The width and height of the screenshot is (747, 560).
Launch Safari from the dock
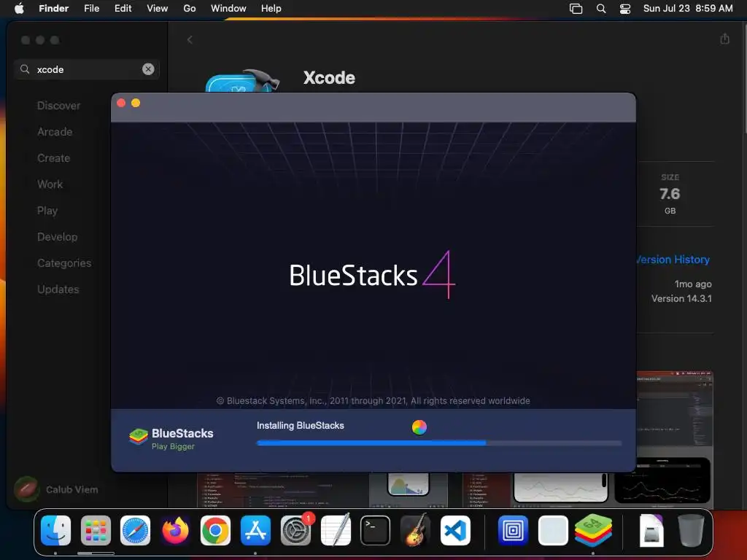135,531
